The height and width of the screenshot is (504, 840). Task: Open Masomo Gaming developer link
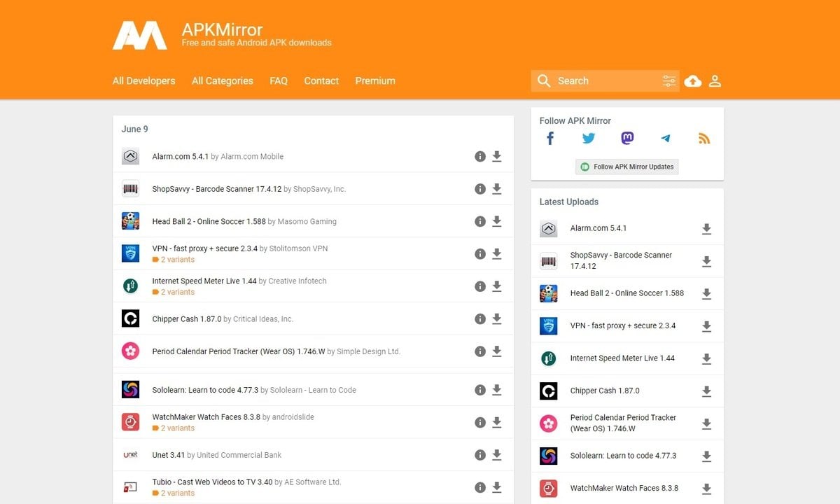[x=307, y=221]
